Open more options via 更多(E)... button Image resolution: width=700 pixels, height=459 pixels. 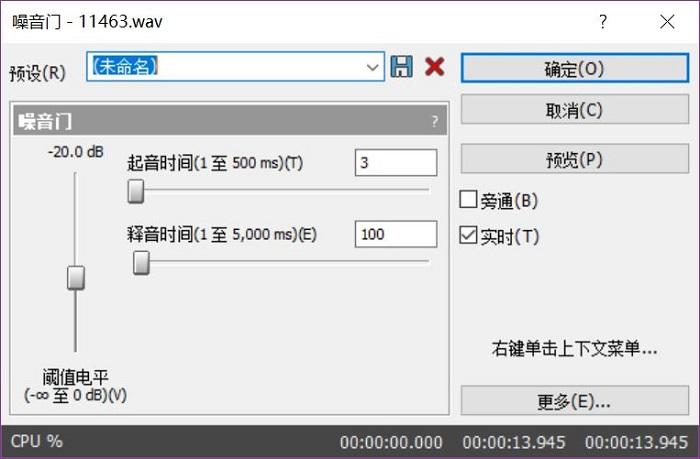click(575, 401)
